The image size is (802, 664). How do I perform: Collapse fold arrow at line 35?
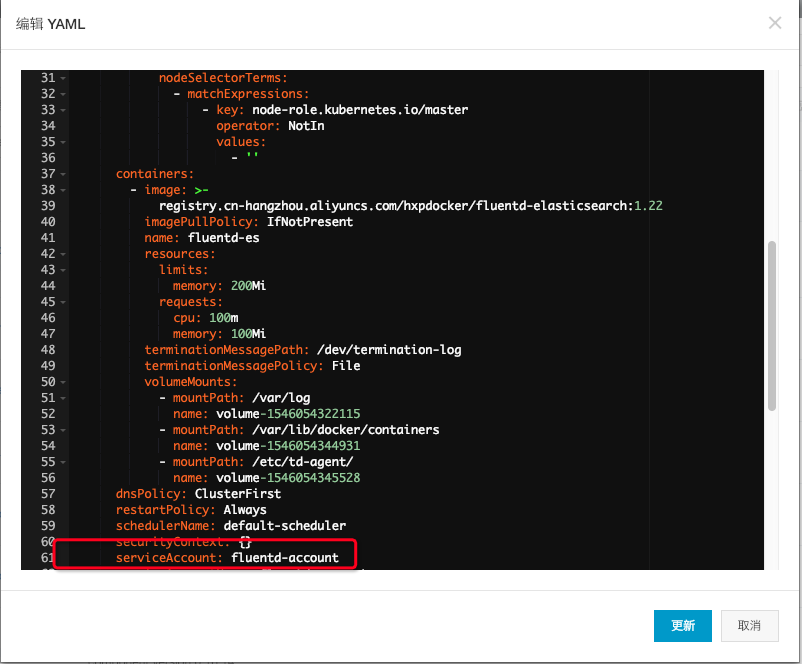coord(63,142)
